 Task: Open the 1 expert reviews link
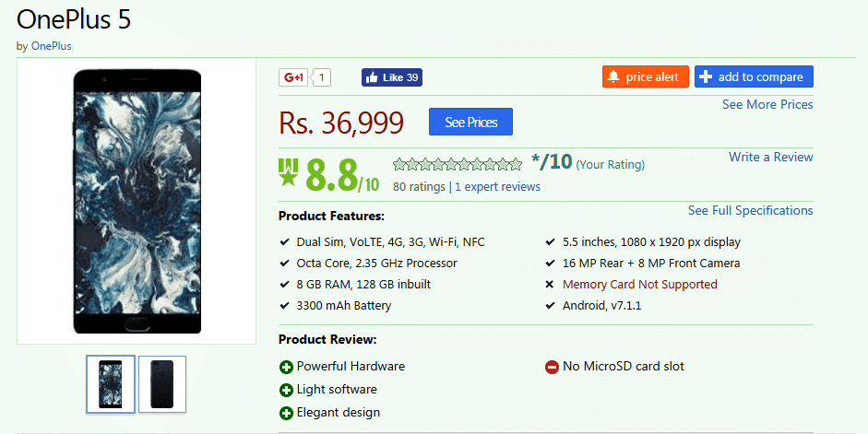(497, 186)
